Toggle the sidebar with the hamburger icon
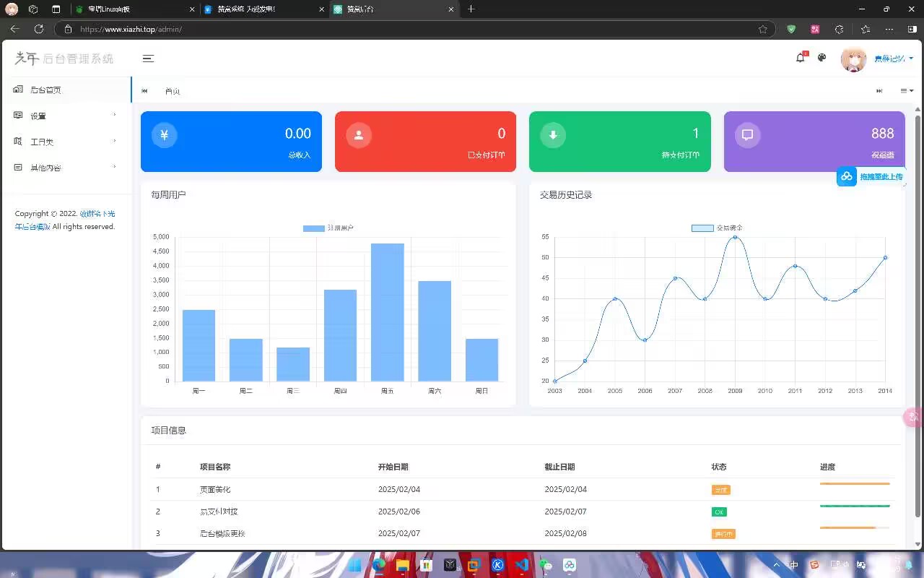The image size is (924, 578). 148,59
